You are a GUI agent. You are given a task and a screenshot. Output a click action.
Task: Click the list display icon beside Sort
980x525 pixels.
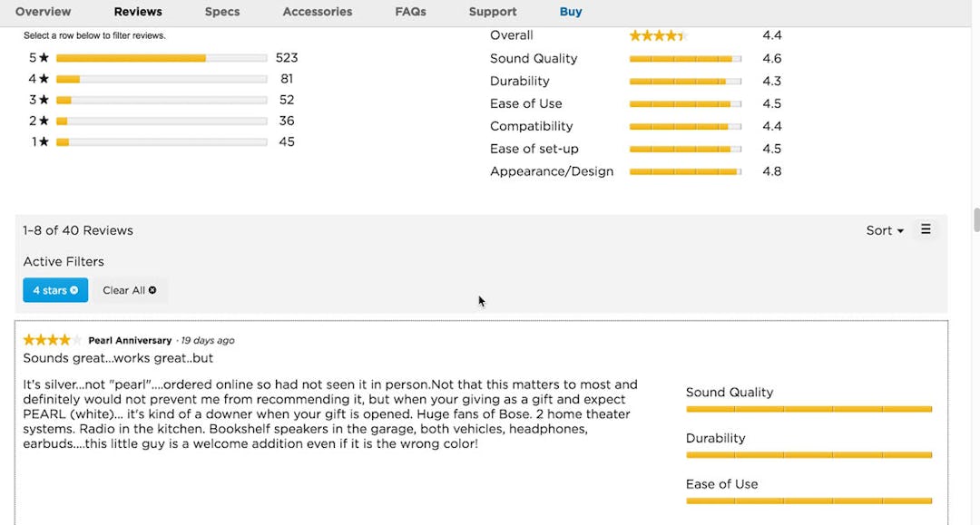[926, 229]
